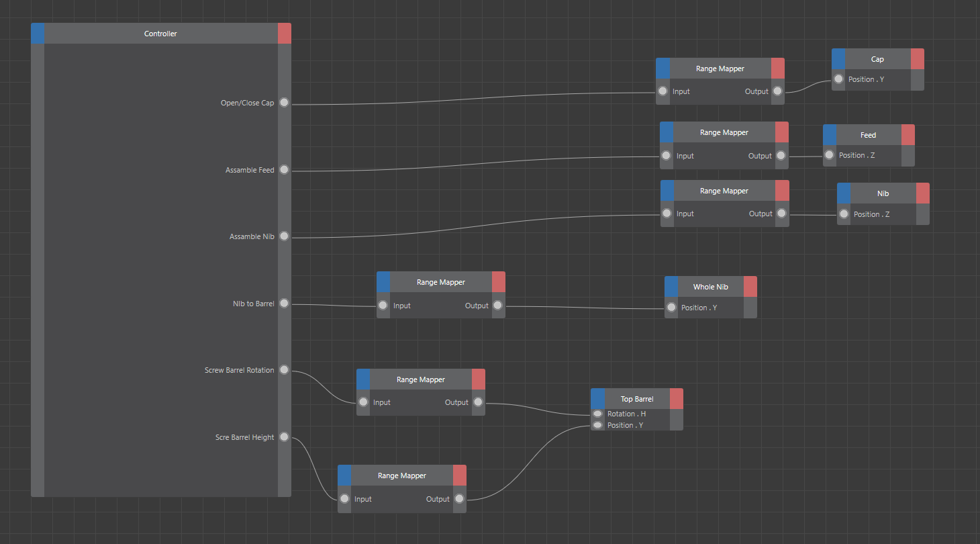Click the Top Barrel Rotation . H port
The width and height of the screenshot is (980, 544).
[x=597, y=414]
